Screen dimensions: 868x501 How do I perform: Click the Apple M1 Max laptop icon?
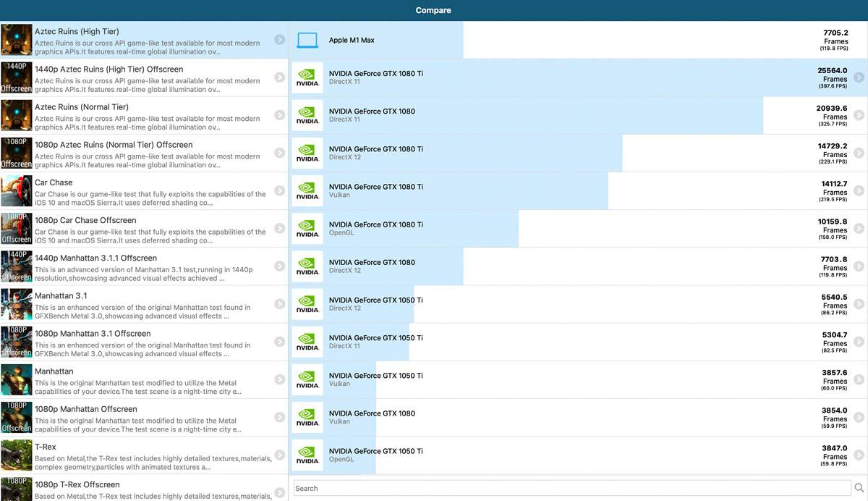307,41
